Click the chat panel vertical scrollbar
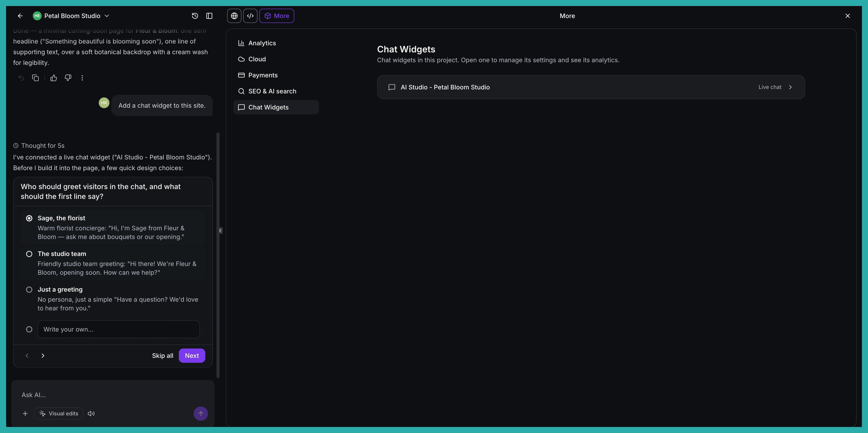Viewport: 868px width, 433px height. click(218, 255)
